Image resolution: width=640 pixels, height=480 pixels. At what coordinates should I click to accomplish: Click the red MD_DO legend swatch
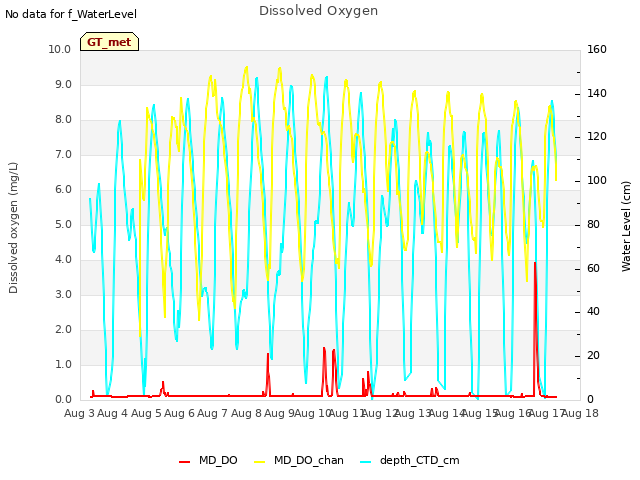tap(184, 462)
